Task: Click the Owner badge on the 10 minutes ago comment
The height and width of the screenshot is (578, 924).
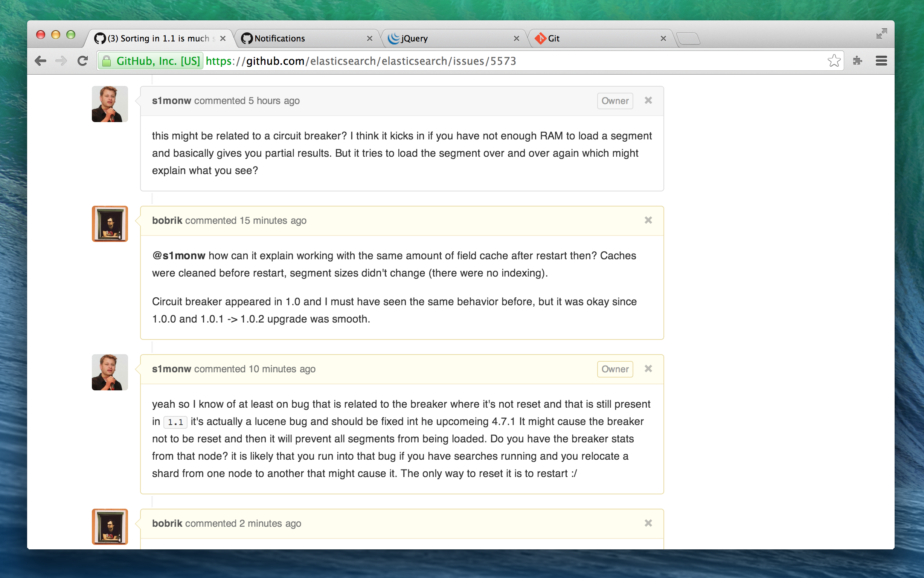Action: [615, 369]
